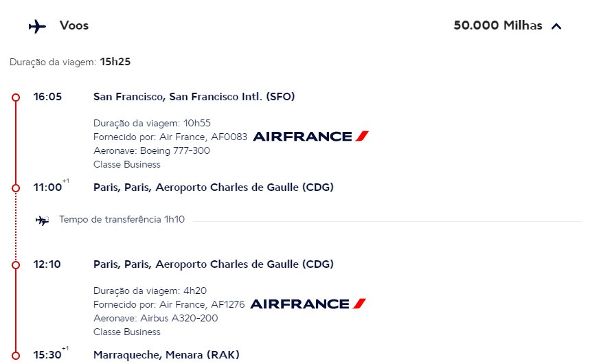Collapse the Voos section chevron
The image size is (590, 364).
(556, 26)
